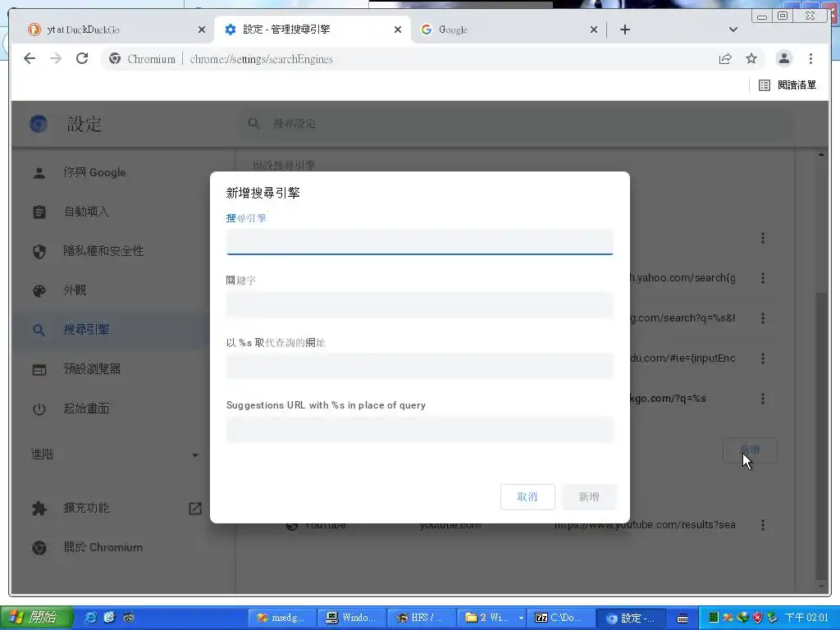Click the Suggestions URL input field

pos(419,430)
